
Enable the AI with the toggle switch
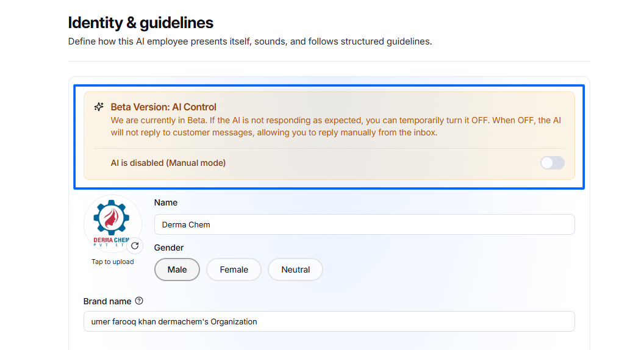point(552,163)
